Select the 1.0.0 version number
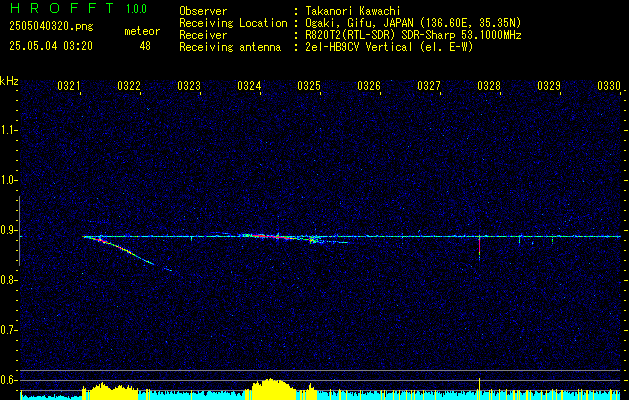 coord(136,9)
